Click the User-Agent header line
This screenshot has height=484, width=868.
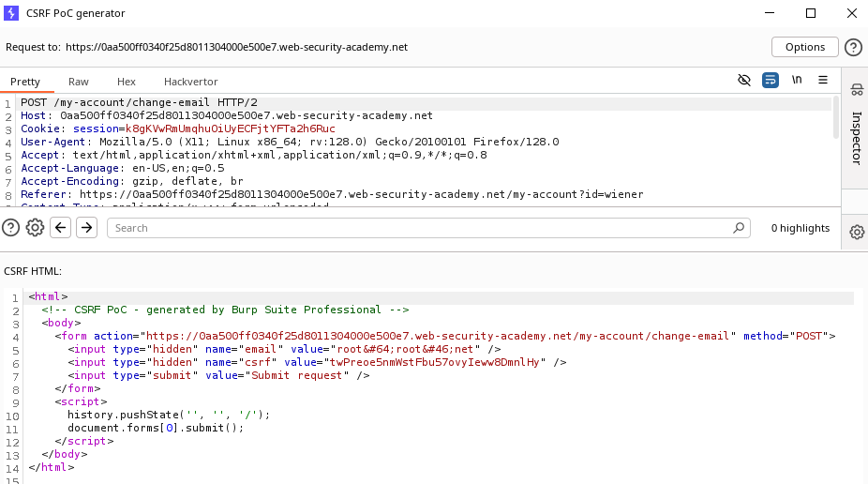(290, 142)
